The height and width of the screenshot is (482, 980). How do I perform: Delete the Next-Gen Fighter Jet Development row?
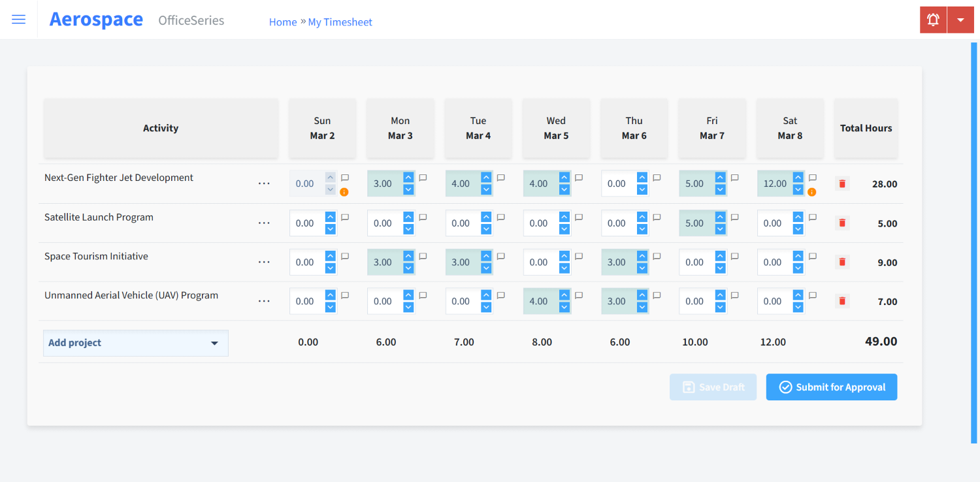click(x=841, y=184)
